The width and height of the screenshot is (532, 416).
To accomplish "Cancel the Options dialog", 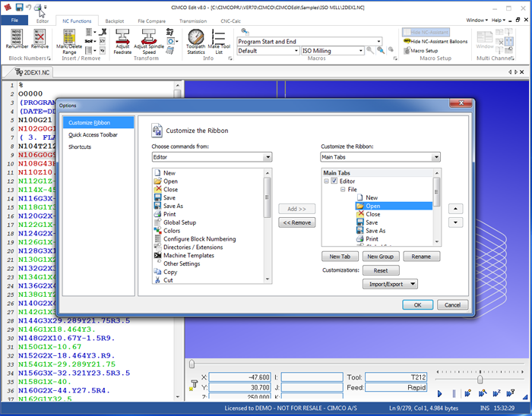I will (x=453, y=305).
